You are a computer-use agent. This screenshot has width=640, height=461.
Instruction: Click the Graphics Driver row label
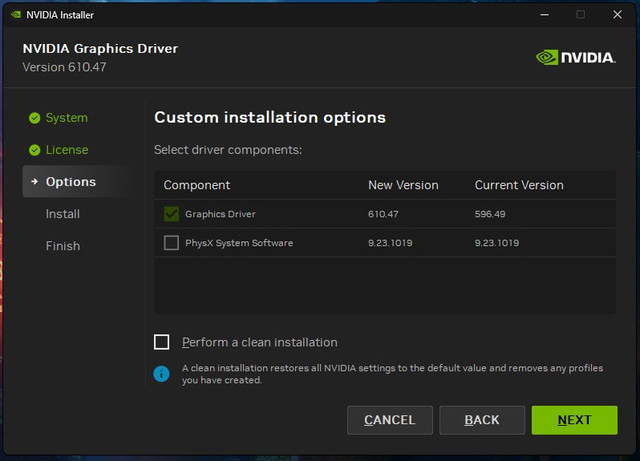(220, 214)
